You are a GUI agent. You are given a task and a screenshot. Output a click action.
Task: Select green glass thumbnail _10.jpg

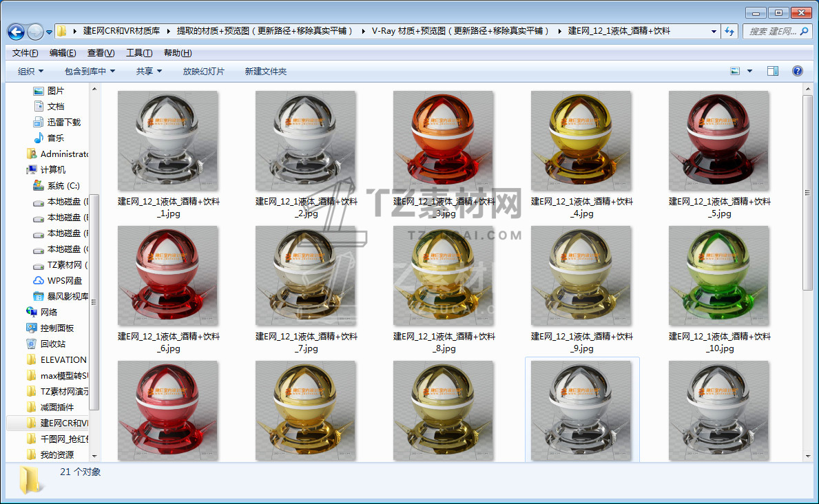718,276
